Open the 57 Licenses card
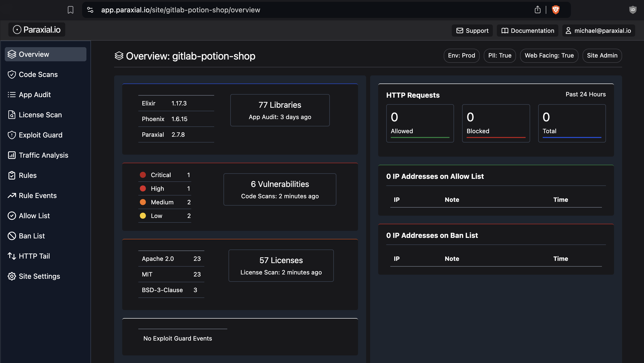The width and height of the screenshot is (644, 363). click(x=281, y=266)
